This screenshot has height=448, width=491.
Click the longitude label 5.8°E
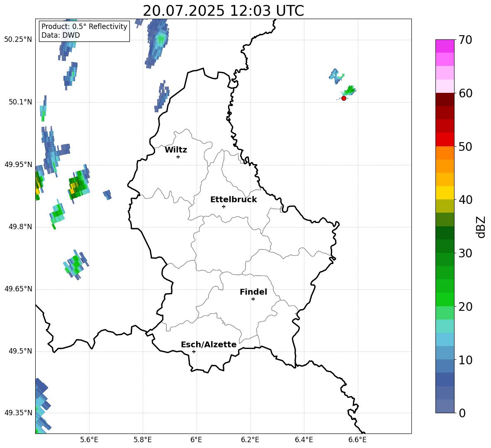click(143, 440)
